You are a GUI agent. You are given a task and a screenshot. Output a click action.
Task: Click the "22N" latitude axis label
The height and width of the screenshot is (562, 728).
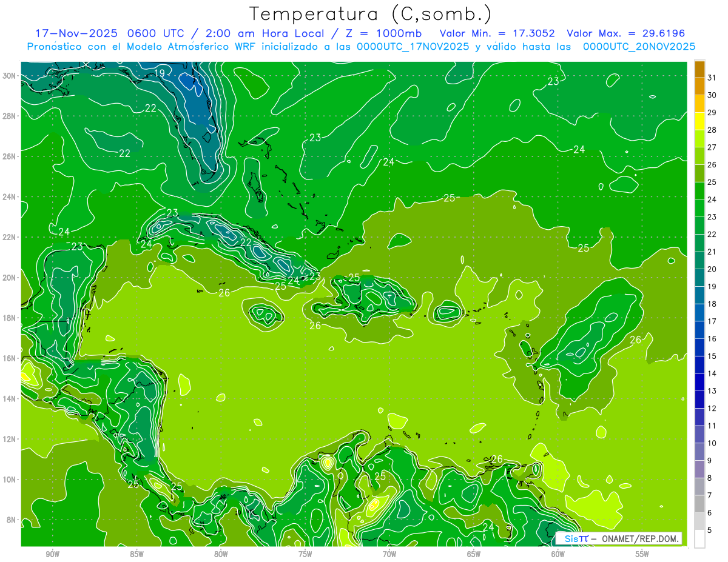pos(10,237)
